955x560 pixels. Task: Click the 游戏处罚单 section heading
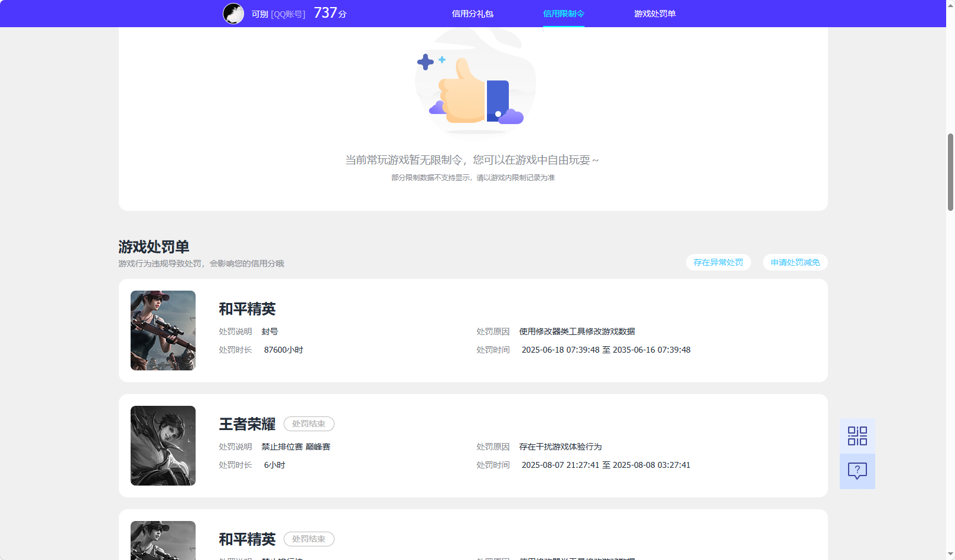click(x=153, y=247)
